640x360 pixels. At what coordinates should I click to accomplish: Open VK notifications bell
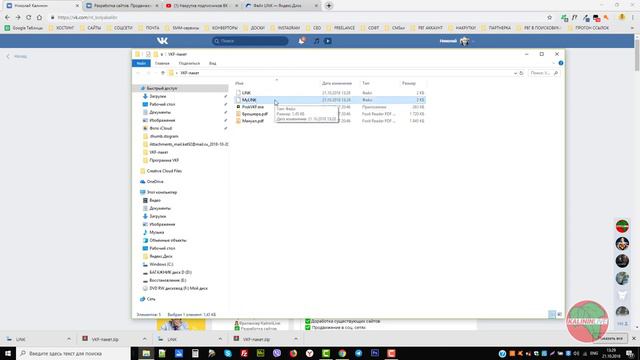coord(301,41)
